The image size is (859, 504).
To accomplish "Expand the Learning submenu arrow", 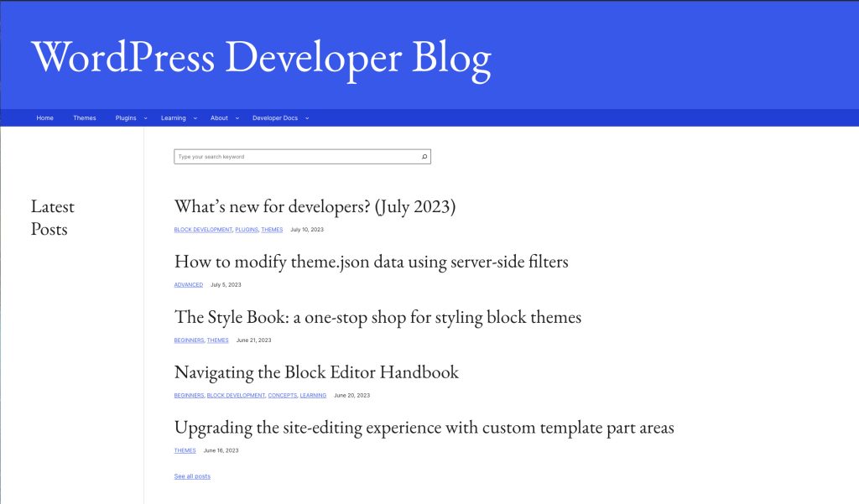I will coord(195,118).
